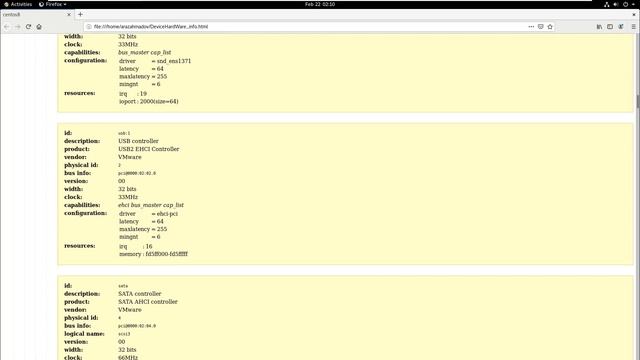The width and height of the screenshot is (640, 360).
Task: Click the network status icon in top bar
Action: tap(607, 4)
